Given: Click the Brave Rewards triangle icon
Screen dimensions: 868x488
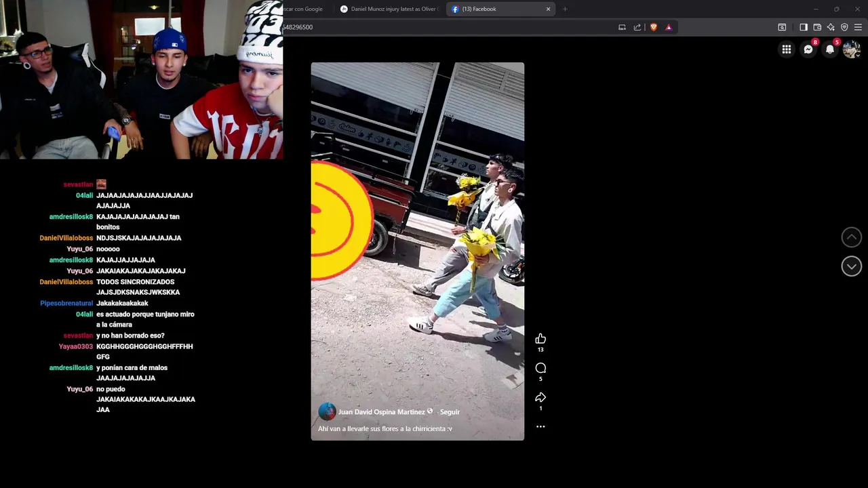Looking at the screenshot, I should pyautogui.click(x=669, y=27).
